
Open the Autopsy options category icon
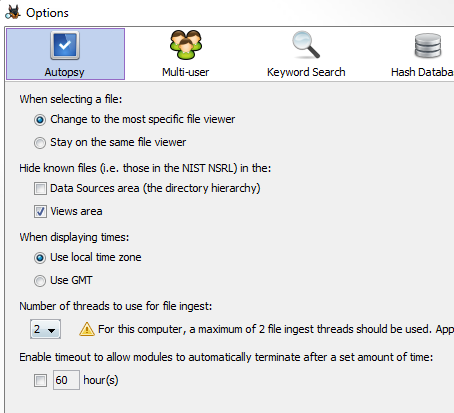[65, 45]
